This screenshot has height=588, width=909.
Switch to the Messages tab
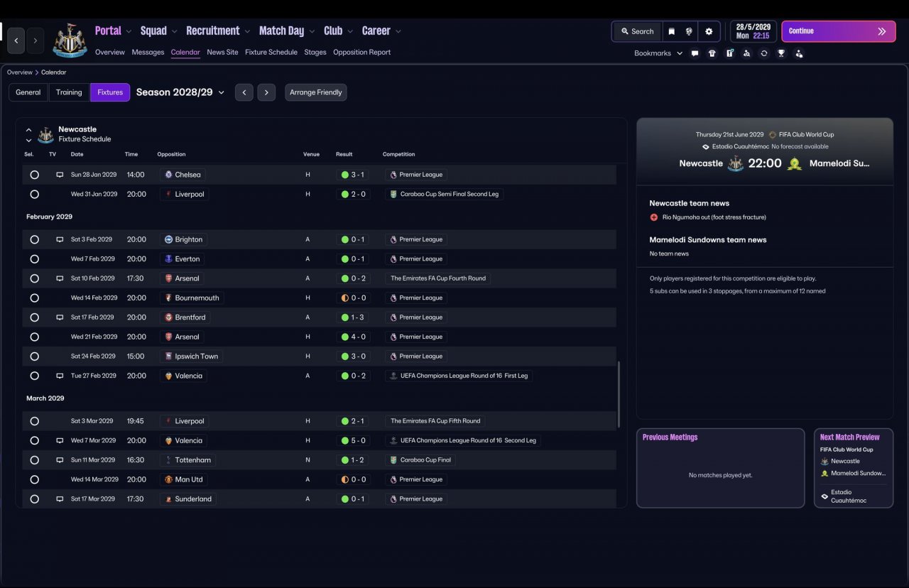tap(148, 53)
